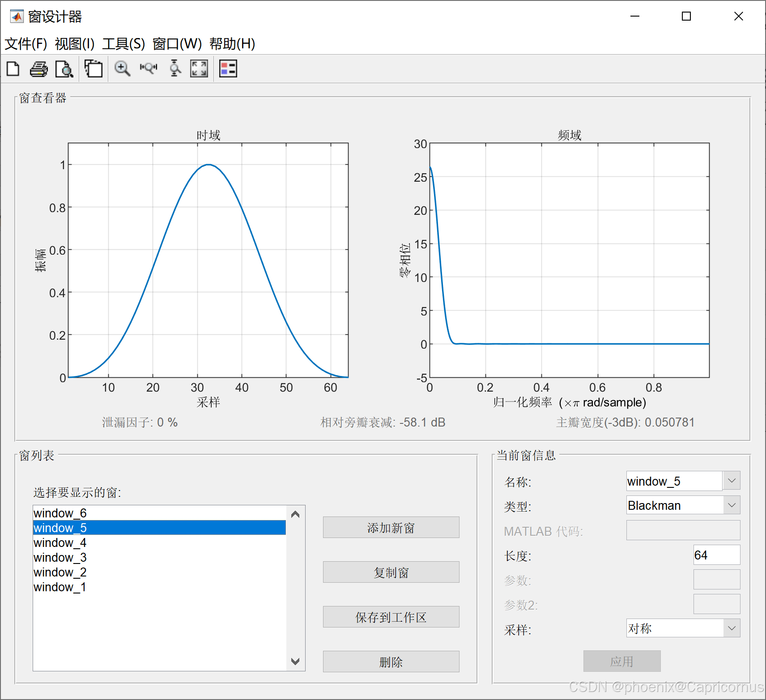Click the Print toolbar icon
The image size is (766, 700).
(39, 69)
